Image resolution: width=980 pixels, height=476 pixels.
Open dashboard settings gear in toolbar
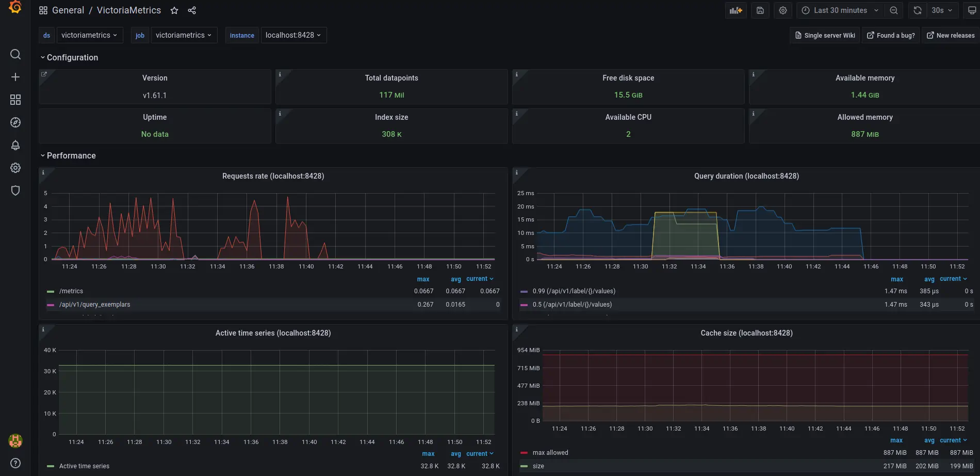[x=783, y=10]
